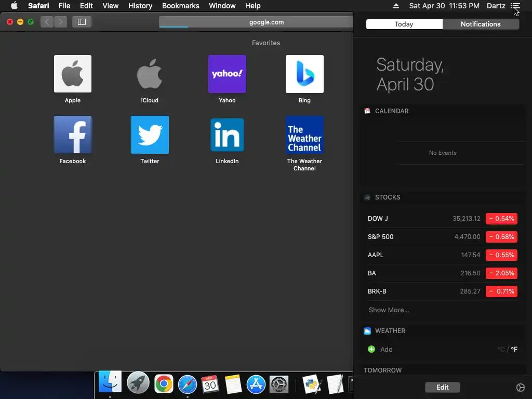This screenshot has height=399, width=532.
Task: Open the Twitter favorite tile
Action: (x=150, y=135)
